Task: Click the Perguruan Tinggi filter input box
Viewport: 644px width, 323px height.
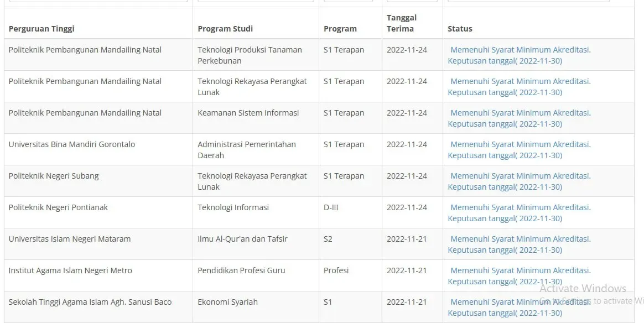Action: tap(97, 1)
